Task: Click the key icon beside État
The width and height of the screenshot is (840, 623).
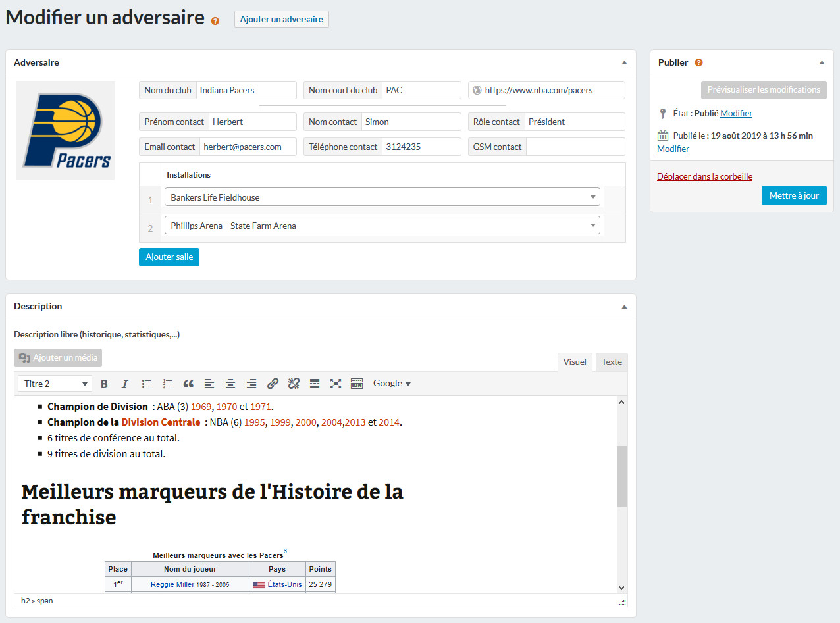Action: 663,113
